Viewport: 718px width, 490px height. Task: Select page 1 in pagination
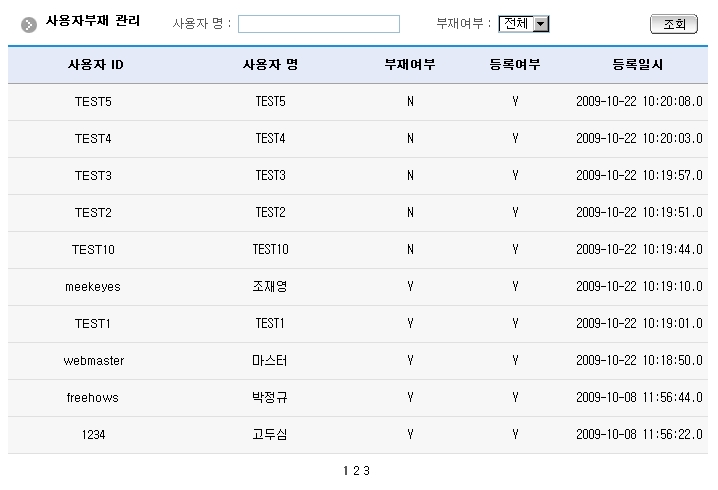(346, 470)
